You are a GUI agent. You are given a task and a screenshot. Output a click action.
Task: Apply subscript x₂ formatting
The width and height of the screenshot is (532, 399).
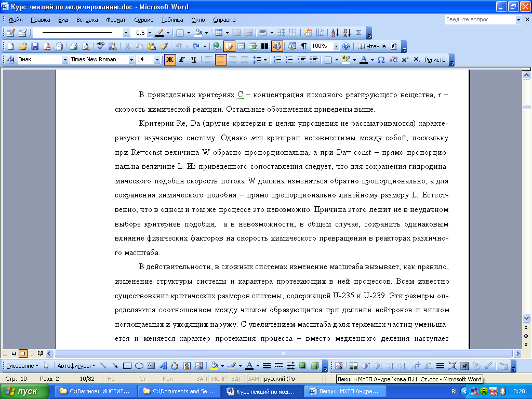(417, 60)
